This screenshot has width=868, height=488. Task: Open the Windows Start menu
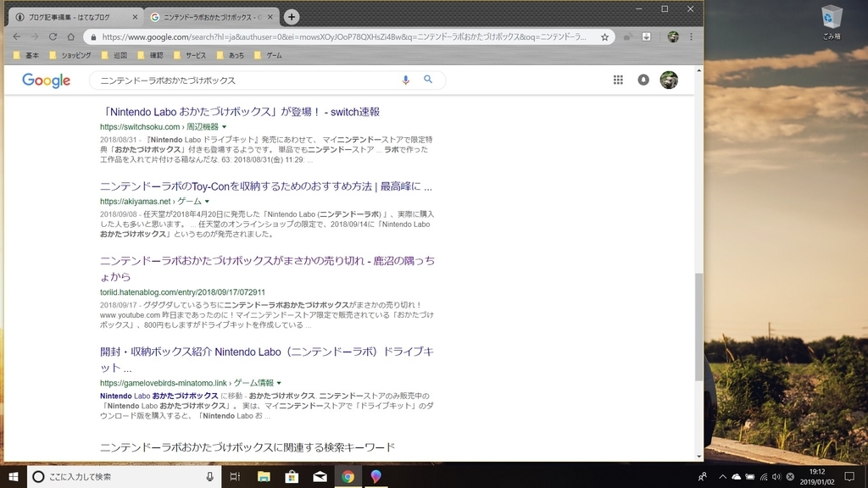coord(14,476)
